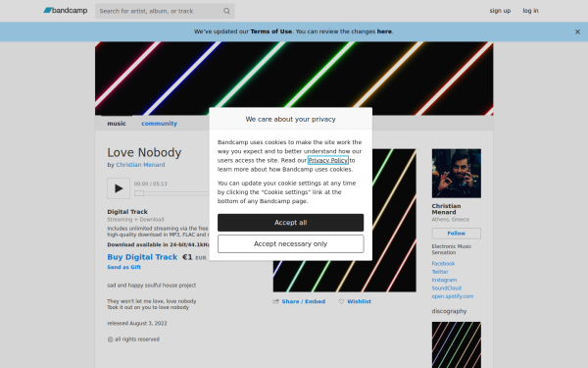588x368 pixels.
Task: Click the Christian Menard sidebar name
Action: tap(446, 209)
